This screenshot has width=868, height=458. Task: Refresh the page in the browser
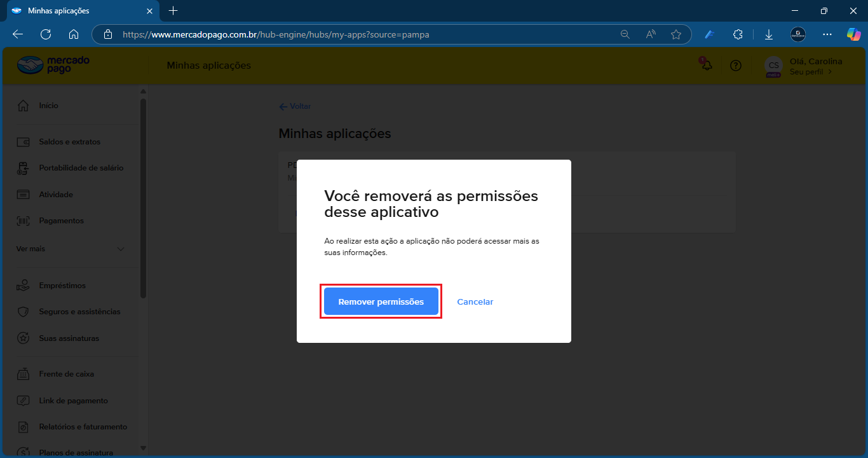46,34
